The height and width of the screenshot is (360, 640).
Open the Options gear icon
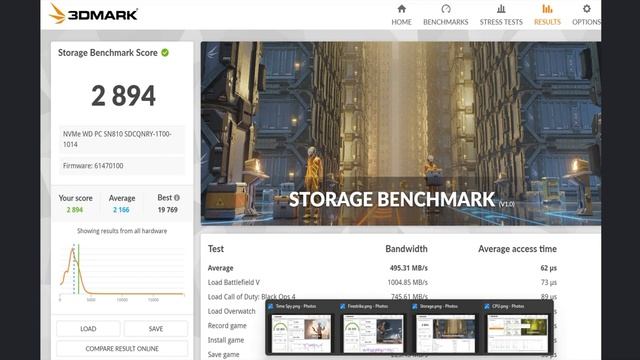pyautogui.click(x=587, y=9)
